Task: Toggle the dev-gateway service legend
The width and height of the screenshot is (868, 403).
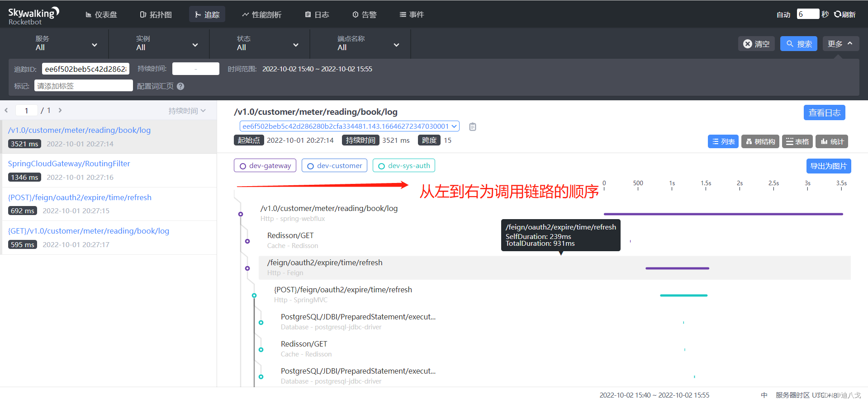Action: 265,165
